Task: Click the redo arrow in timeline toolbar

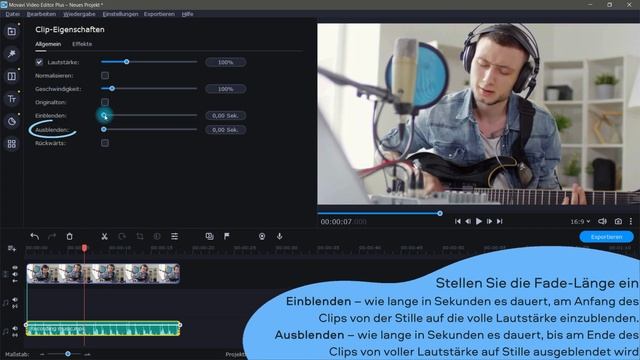Action: (x=52, y=236)
